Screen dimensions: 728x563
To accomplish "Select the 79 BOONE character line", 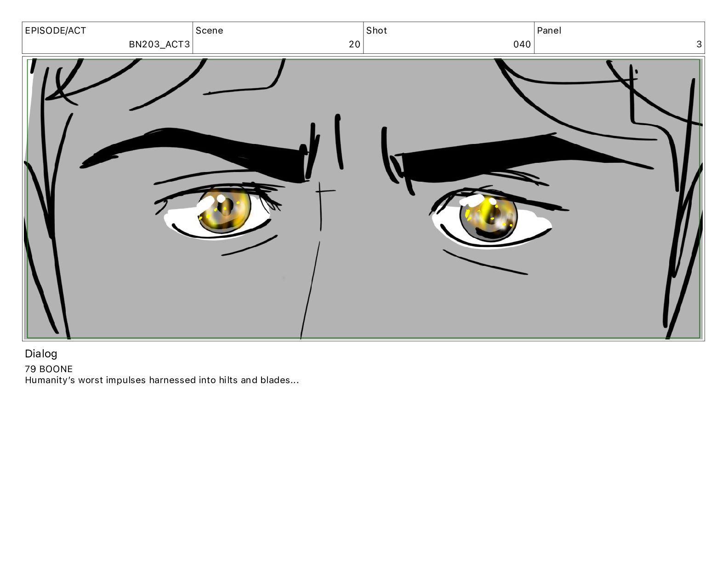I will coord(49,369).
